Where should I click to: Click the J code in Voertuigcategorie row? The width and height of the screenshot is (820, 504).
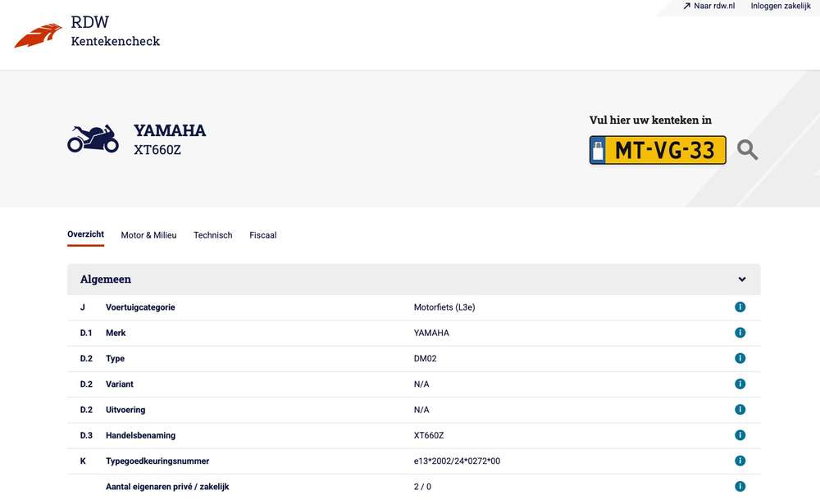pyautogui.click(x=82, y=307)
